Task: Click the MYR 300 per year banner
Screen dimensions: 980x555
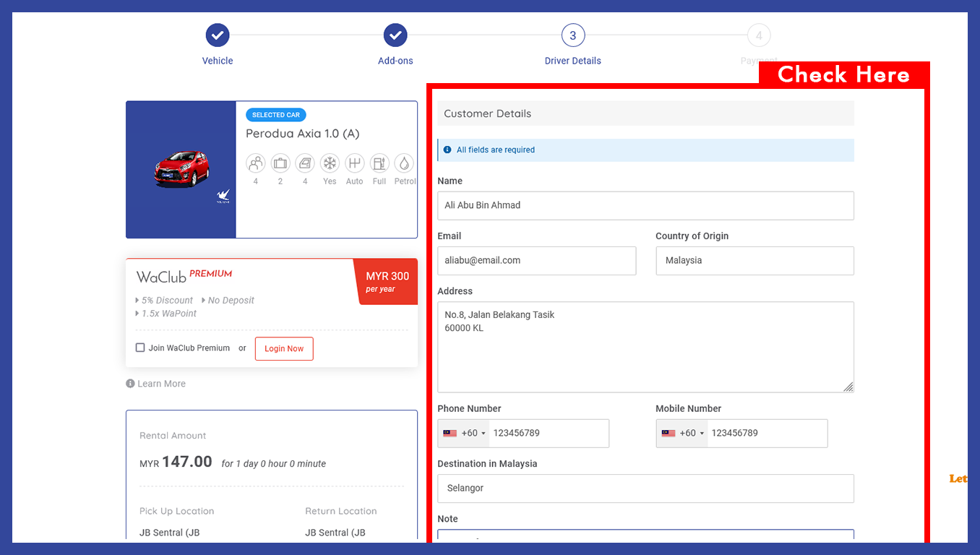Action: (387, 282)
